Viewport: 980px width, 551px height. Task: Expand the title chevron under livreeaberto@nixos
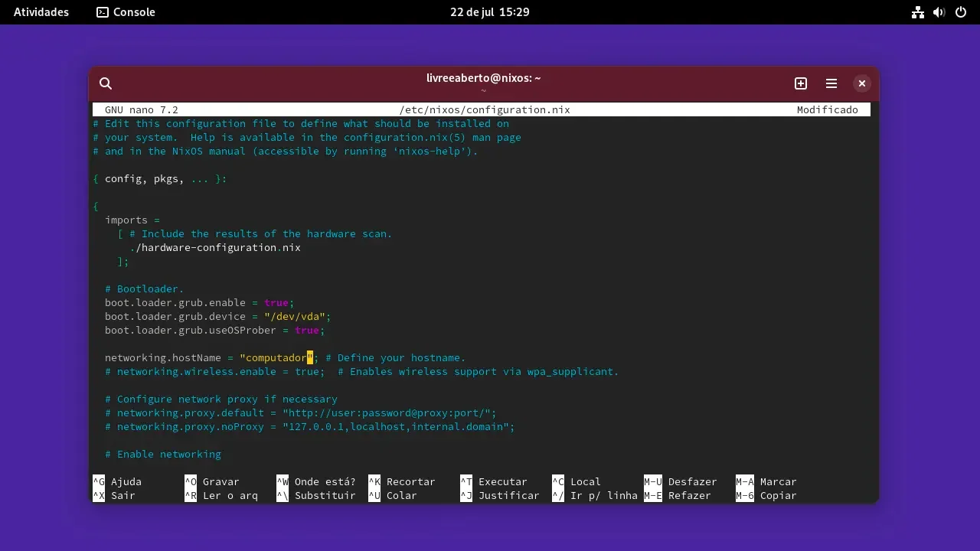tap(483, 90)
